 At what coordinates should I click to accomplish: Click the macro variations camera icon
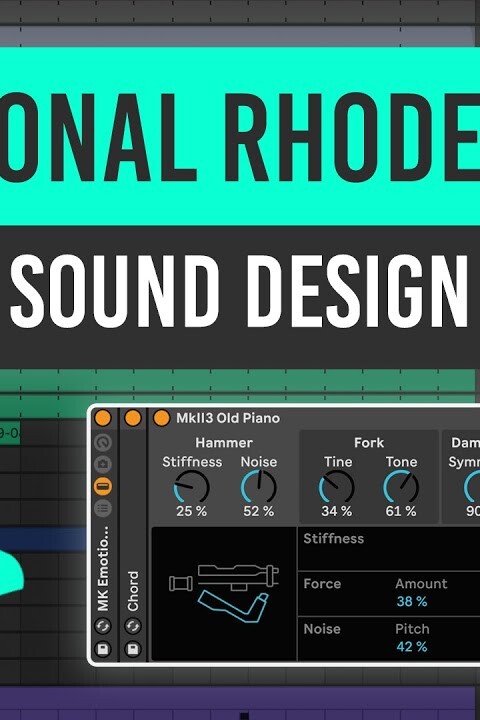[103, 464]
